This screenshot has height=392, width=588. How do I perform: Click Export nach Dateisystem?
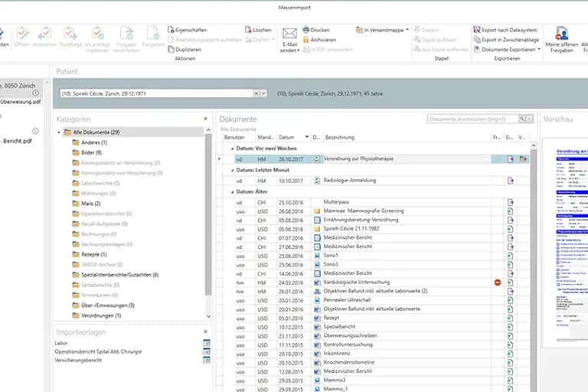[x=505, y=30]
